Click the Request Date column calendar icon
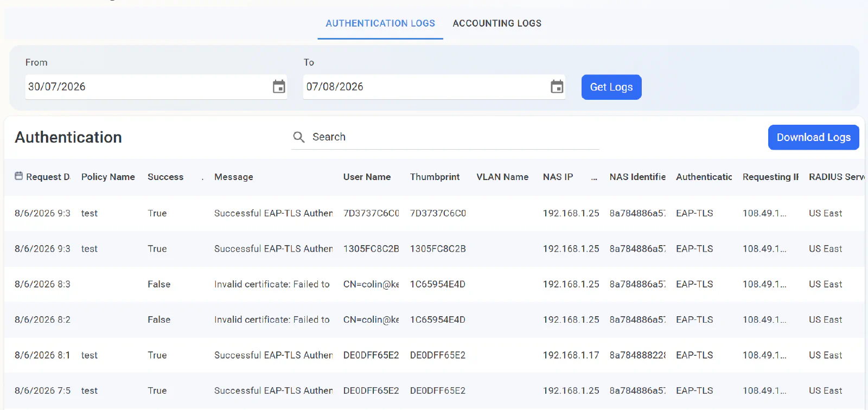 pyautogui.click(x=19, y=176)
